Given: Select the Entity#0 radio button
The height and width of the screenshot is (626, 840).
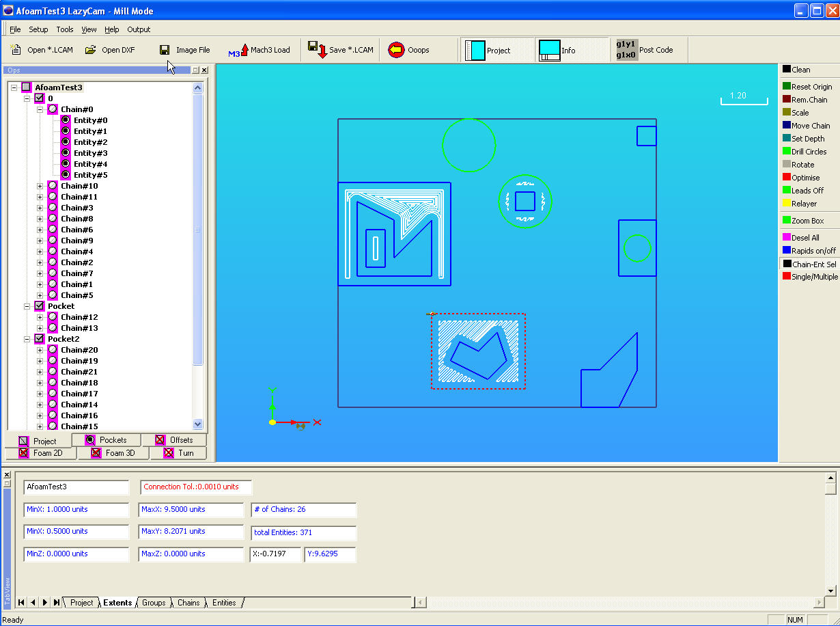Looking at the screenshot, I should pyautogui.click(x=66, y=120).
